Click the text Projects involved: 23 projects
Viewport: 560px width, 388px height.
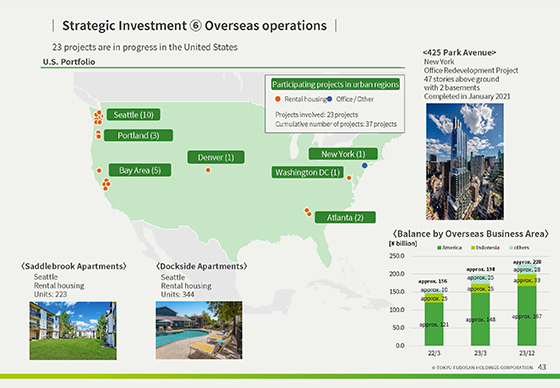pyautogui.click(x=316, y=115)
